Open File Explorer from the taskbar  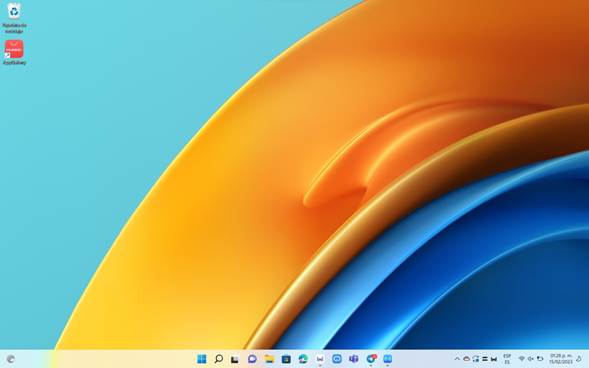coord(269,359)
